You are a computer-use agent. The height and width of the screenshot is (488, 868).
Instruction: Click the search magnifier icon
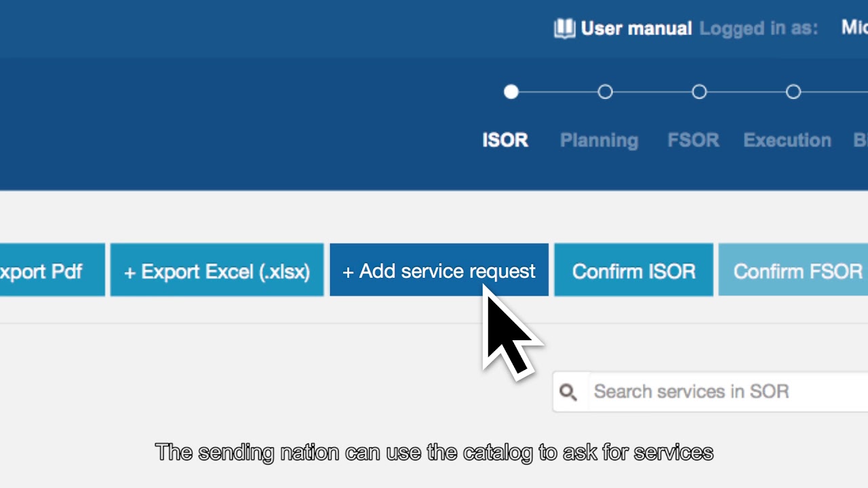point(568,392)
